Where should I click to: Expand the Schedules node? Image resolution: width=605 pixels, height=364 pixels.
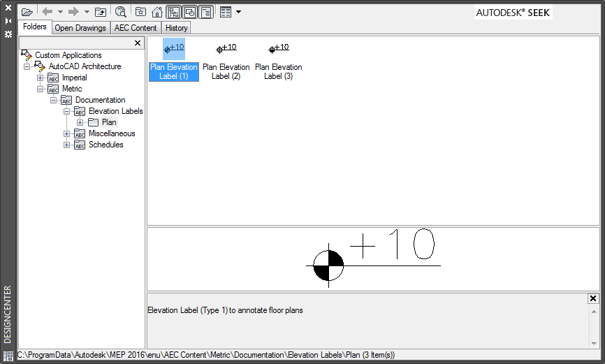[x=67, y=145]
